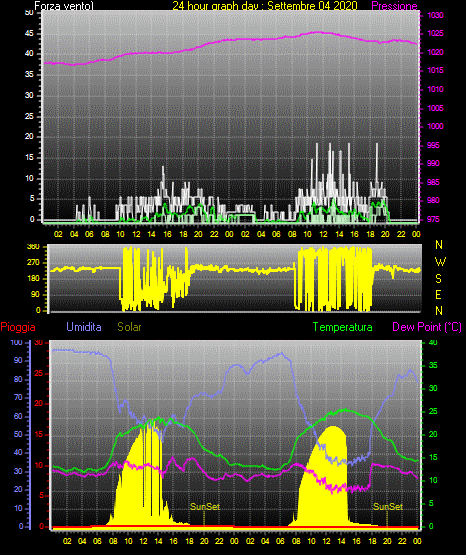Viewport: 466px width, 555px height.
Task: Click the compass letter 'W' label
Action: pyautogui.click(x=440, y=262)
